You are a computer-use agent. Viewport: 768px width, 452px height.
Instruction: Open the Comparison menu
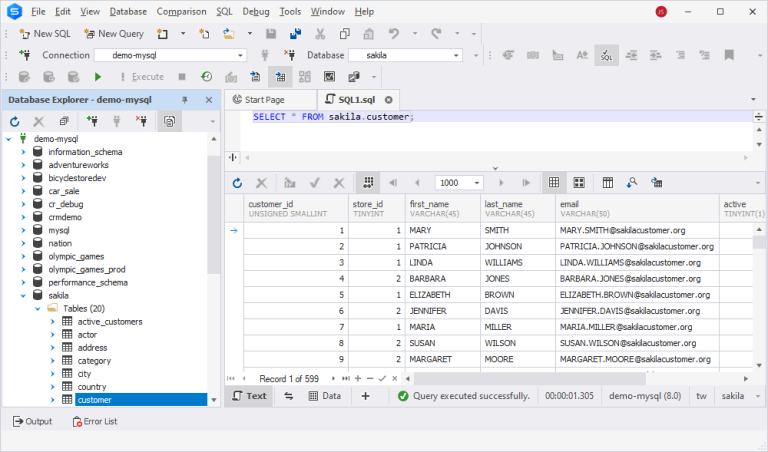pos(181,11)
